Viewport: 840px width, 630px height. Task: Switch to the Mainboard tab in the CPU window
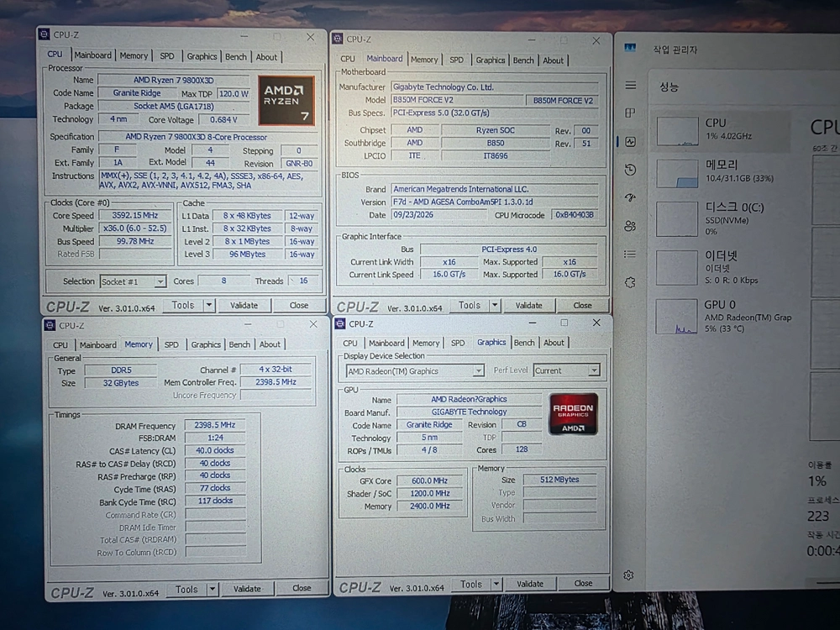click(x=92, y=55)
